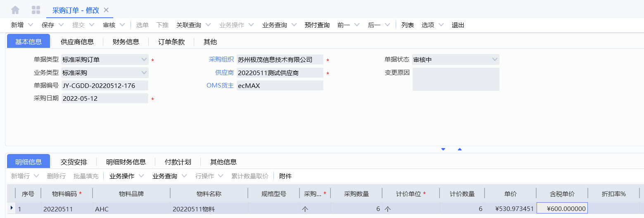Open the app grid menu icon
This screenshot has width=644, height=218.
pyautogui.click(x=36, y=10)
